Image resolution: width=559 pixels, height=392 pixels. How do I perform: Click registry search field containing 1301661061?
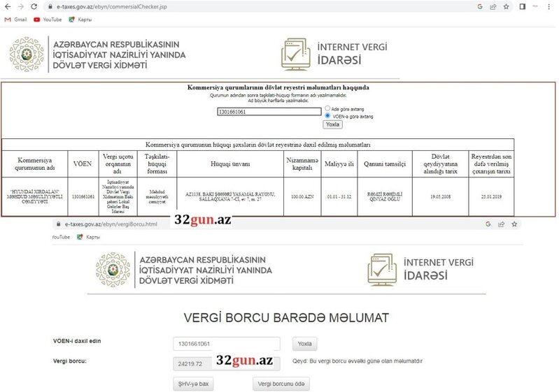pos(269,111)
